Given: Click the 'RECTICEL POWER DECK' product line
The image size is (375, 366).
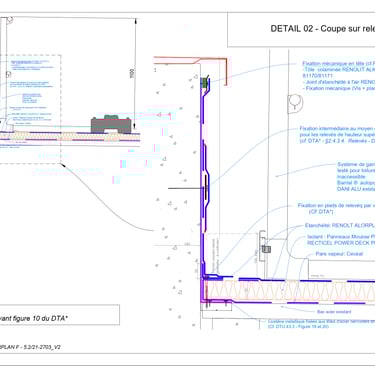Looking at the screenshot, I should 341,243.
